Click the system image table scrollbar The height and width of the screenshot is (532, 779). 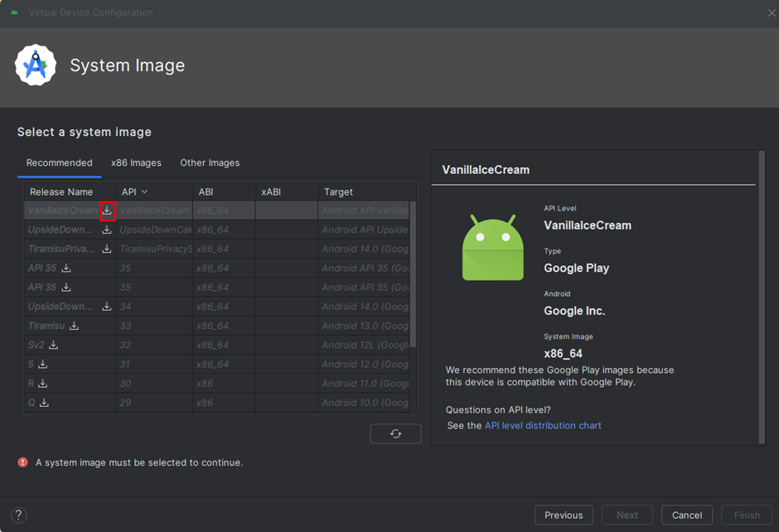point(413,274)
